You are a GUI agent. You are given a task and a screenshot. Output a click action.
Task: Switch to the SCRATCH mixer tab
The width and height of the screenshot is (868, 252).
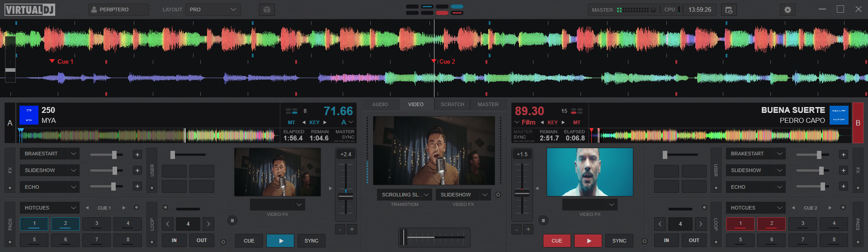453,104
